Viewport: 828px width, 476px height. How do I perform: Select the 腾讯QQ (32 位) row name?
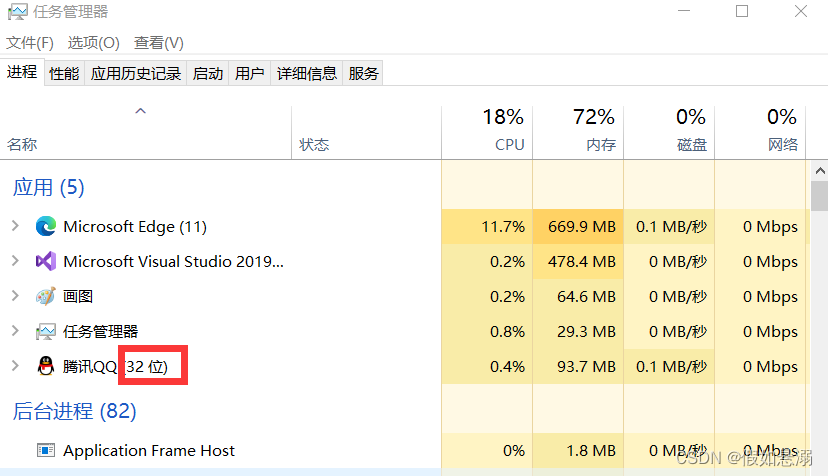tap(115, 366)
